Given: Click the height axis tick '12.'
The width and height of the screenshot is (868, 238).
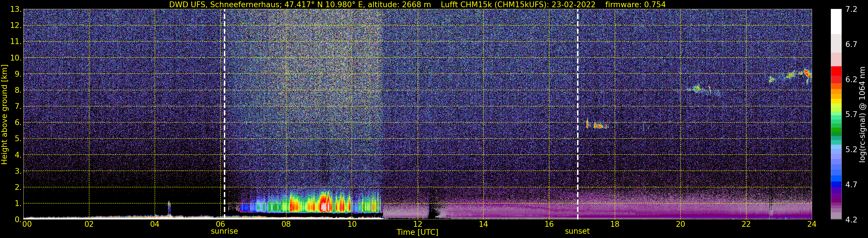Looking at the screenshot, I should (x=16, y=26).
